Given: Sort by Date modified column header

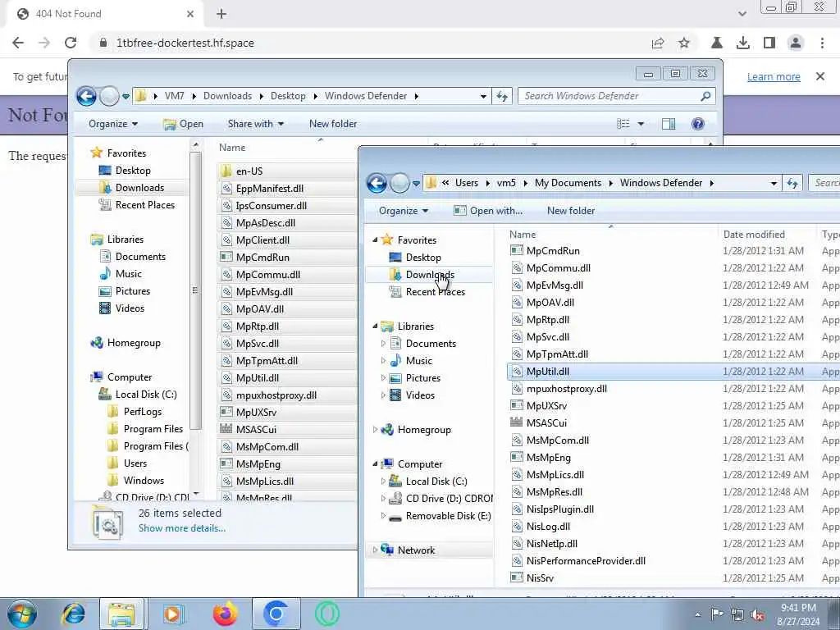Looking at the screenshot, I should click(x=754, y=234).
